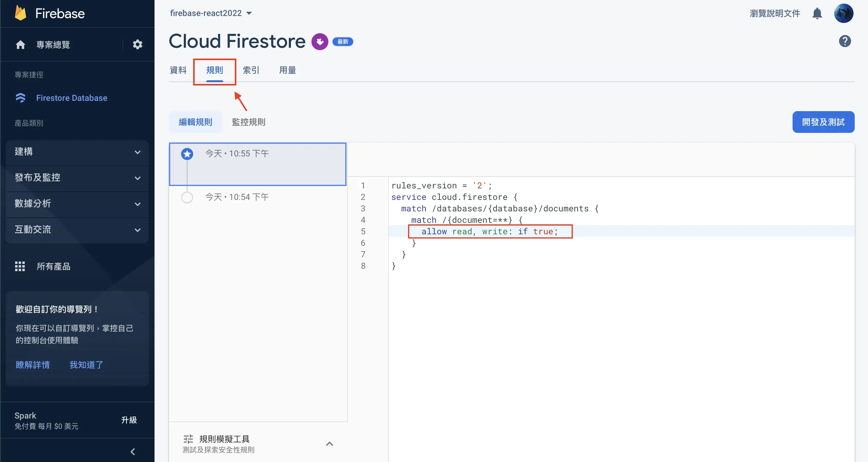
Task: Open project settings gear icon
Action: point(138,44)
